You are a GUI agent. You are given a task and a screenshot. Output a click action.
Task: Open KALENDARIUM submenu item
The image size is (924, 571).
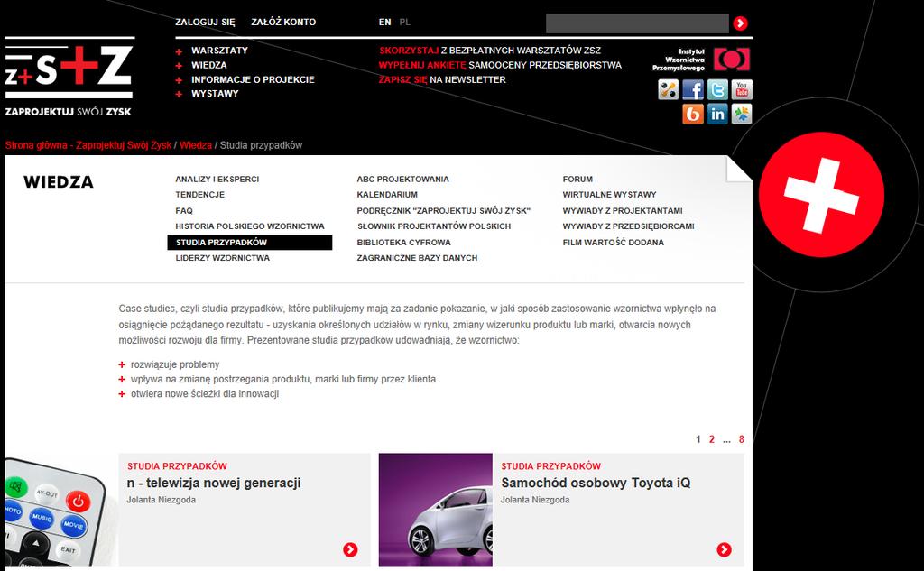coord(387,195)
